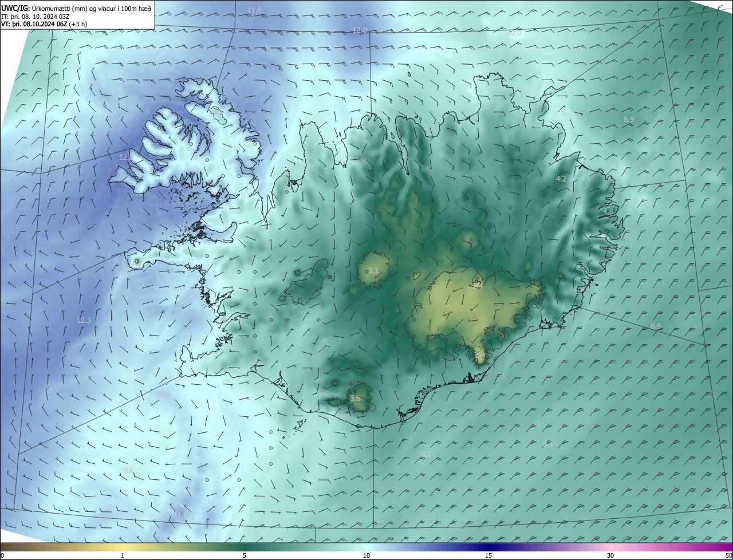
Task: Click the 9.6 value label on the map
Action: pos(128,470)
